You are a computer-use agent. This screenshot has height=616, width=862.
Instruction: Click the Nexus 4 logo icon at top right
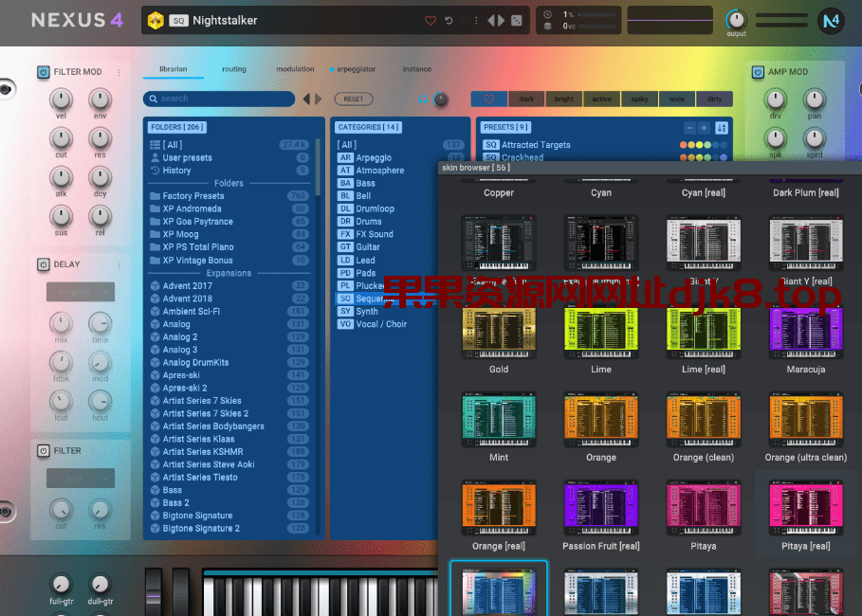point(831,20)
